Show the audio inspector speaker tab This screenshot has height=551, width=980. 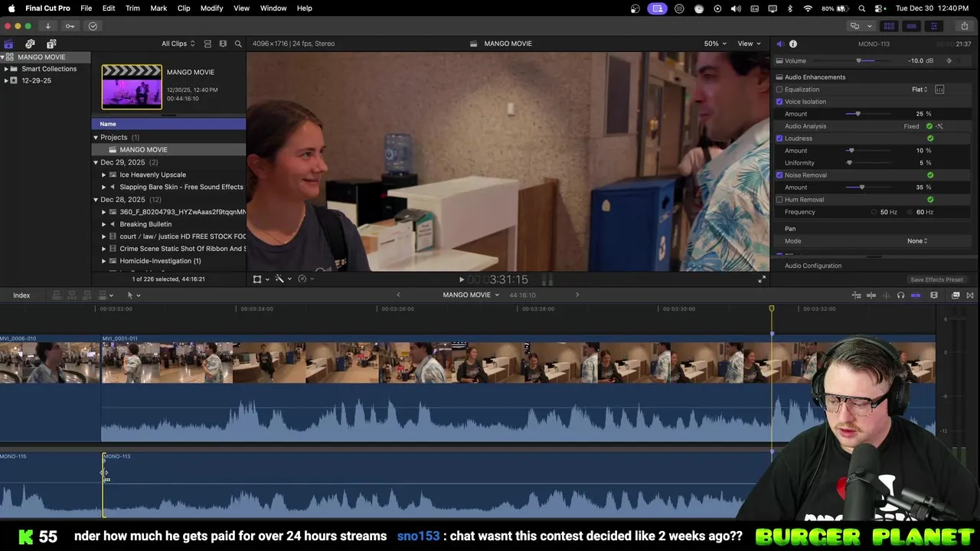(x=779, y=44)
